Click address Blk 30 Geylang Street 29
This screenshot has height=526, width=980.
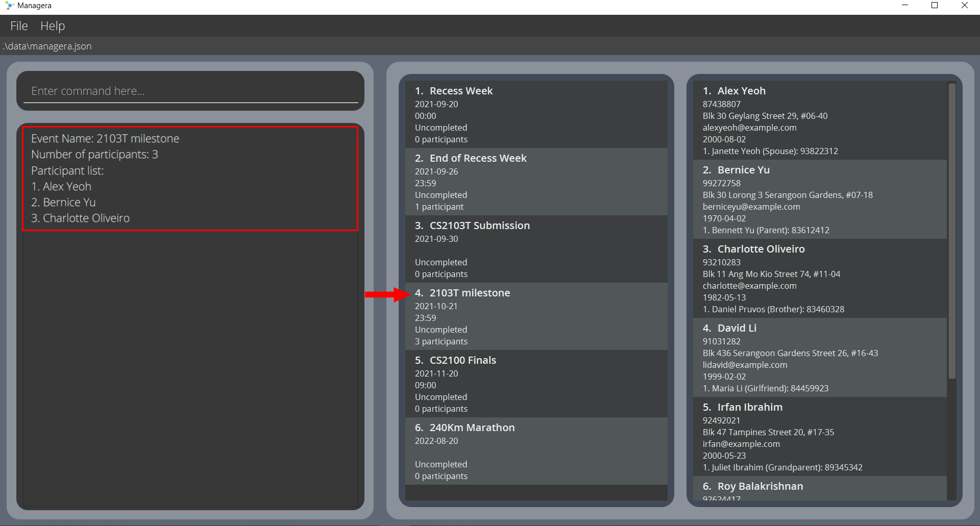[765, 116]
